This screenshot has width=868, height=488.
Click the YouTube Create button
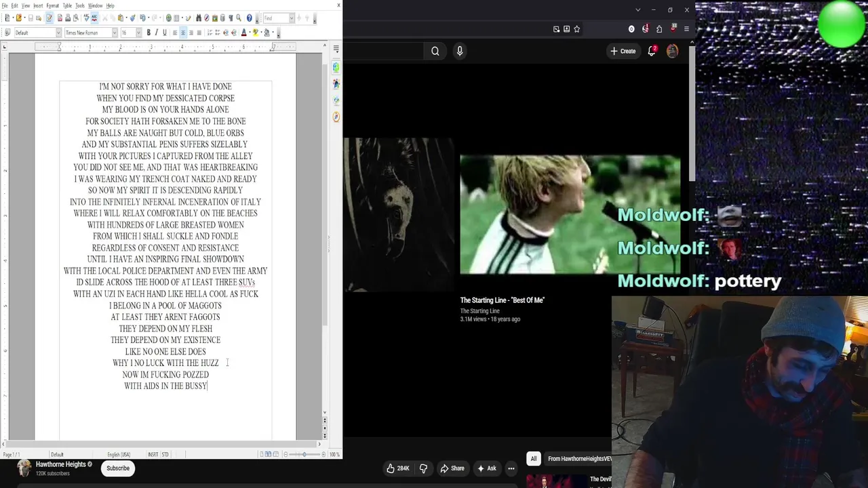(x=623, y=51)
